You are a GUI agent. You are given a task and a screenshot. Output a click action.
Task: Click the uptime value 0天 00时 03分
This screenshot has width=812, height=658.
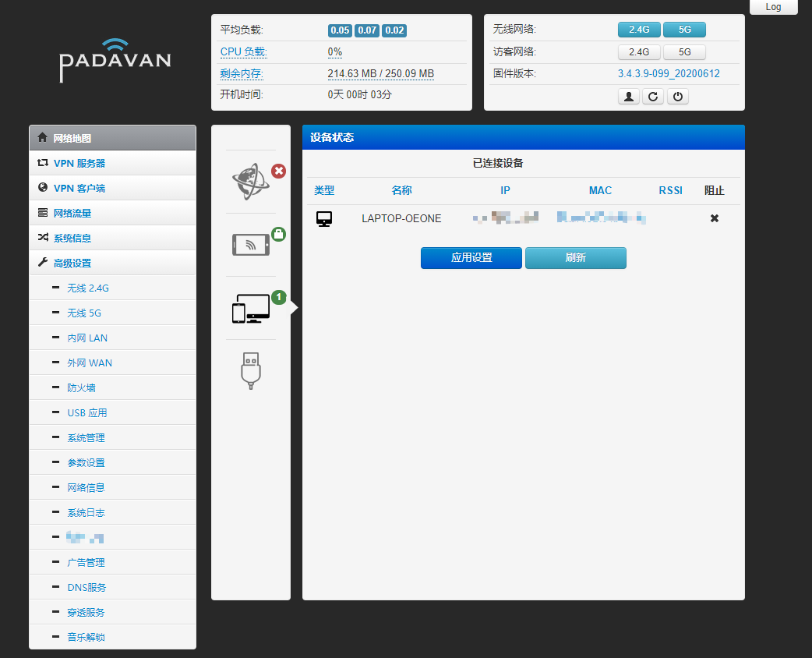[359, 95]
